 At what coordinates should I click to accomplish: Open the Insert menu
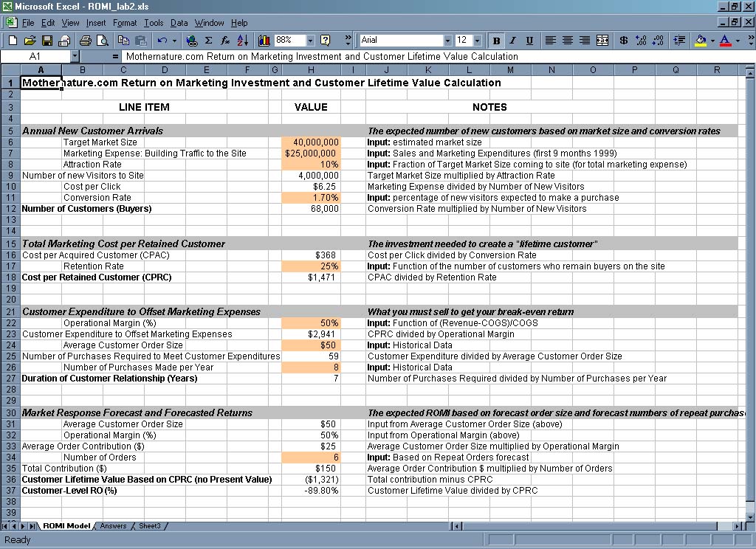pyautogui.click(x=96, y=23)
